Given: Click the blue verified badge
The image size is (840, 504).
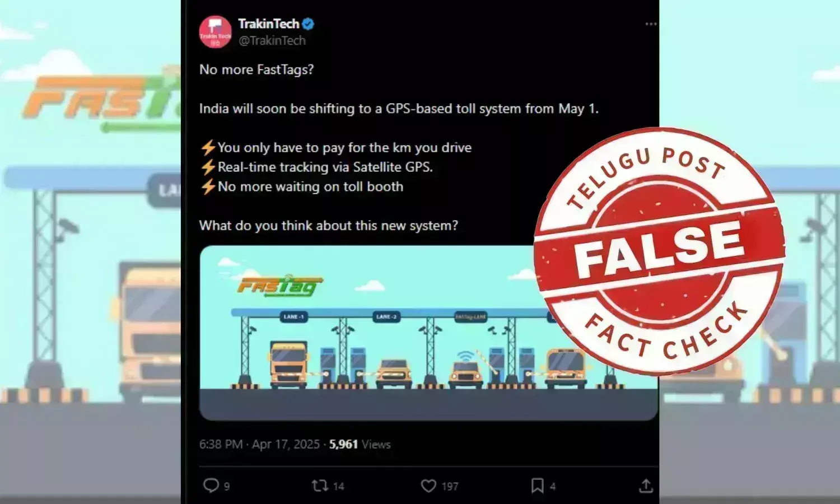Looking at the screenshot, I should pyautogui.click(x=308, y=24).
